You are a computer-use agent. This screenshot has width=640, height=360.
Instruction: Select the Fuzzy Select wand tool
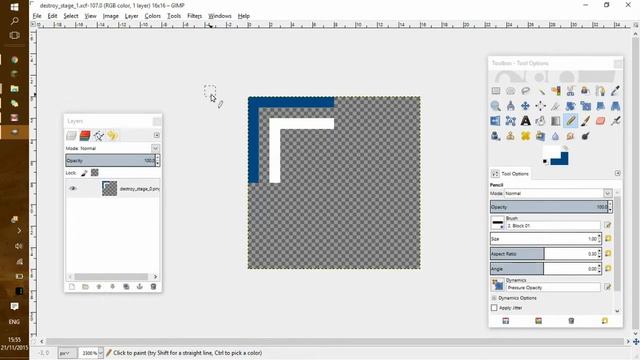pyautogui.click(x=541, y=91)
